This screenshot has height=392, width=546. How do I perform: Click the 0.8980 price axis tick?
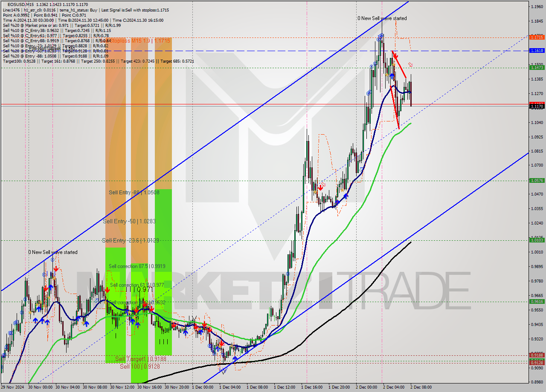click(x=537, y=382)
